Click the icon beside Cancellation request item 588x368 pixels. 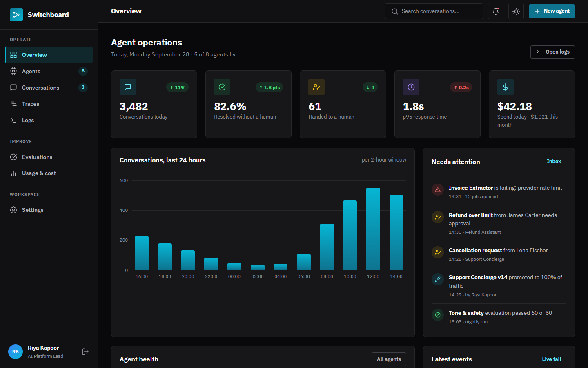pos(438,252)
